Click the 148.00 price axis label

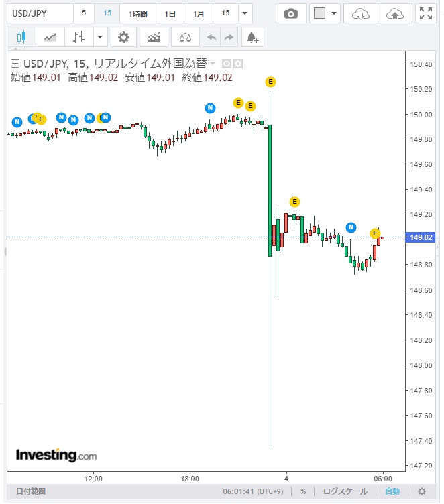pos(421,365)
